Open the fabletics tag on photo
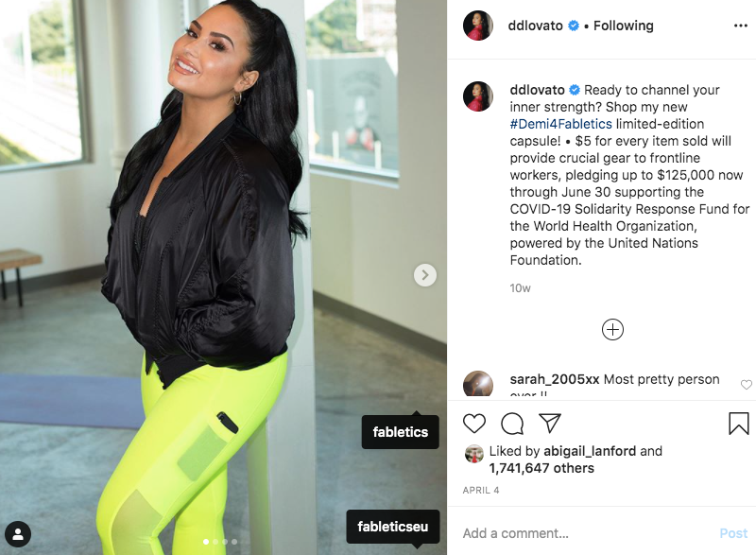Screen dimensions: 756x555 tap(400, 431)
